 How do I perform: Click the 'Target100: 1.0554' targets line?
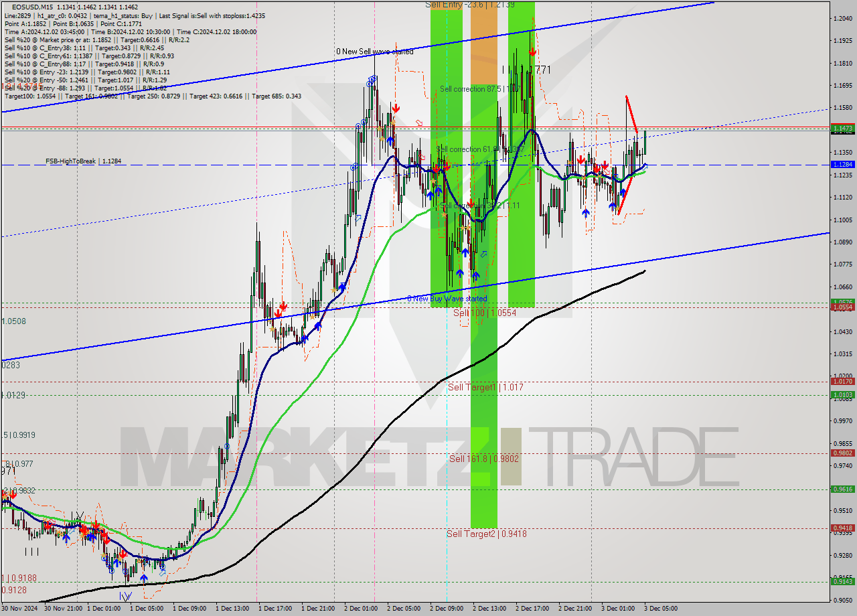coord(153,96)
